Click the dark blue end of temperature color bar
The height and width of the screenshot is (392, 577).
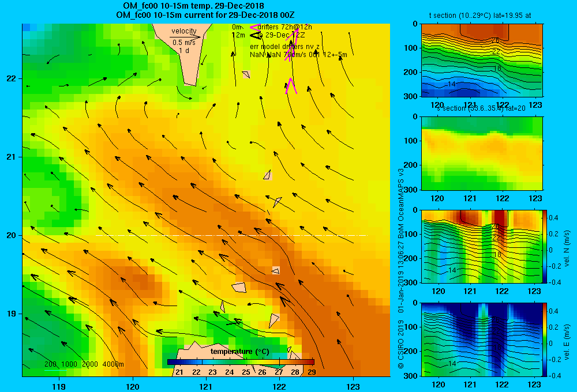click(x=171, y=362)
